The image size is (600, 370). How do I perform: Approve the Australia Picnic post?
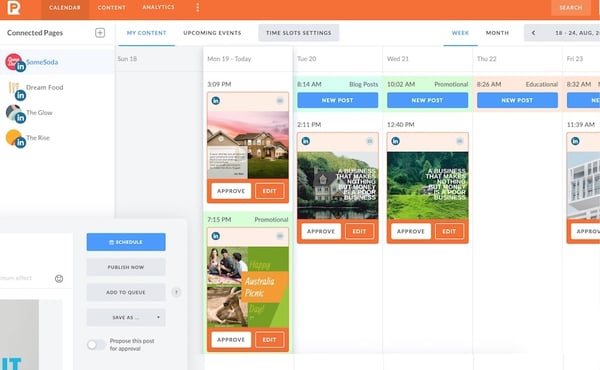click(x=231, y=340)
